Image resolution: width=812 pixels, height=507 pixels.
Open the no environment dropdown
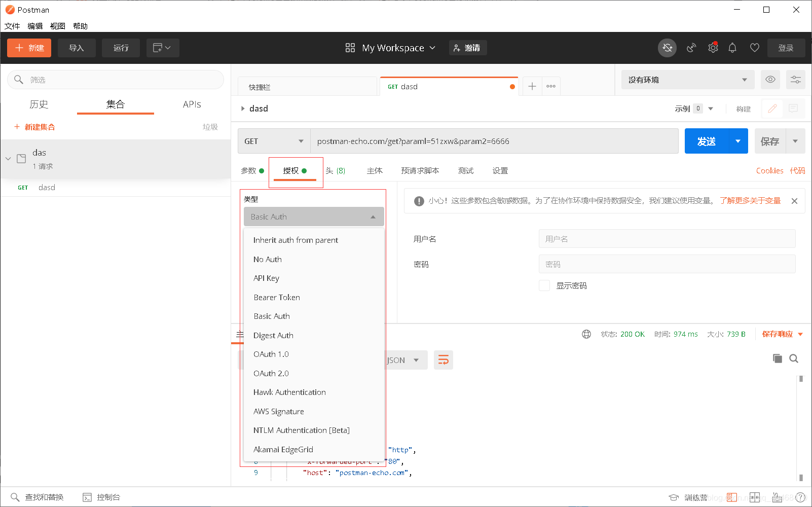688,80
